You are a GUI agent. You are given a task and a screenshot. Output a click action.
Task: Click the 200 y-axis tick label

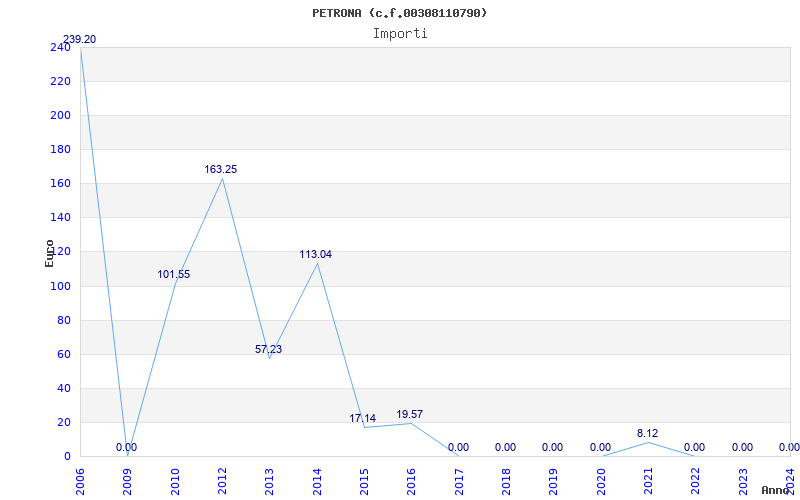click(x=60, y=116)
